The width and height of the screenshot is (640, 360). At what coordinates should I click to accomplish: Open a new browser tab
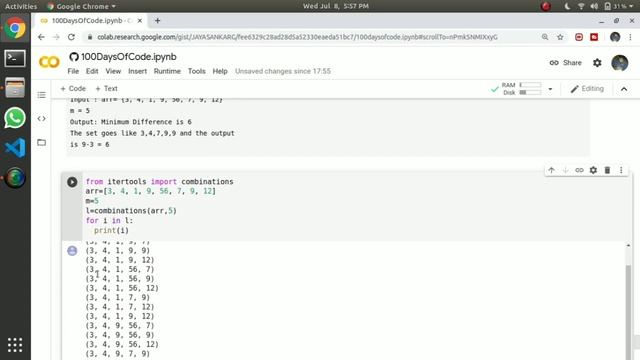click(158, 20)
